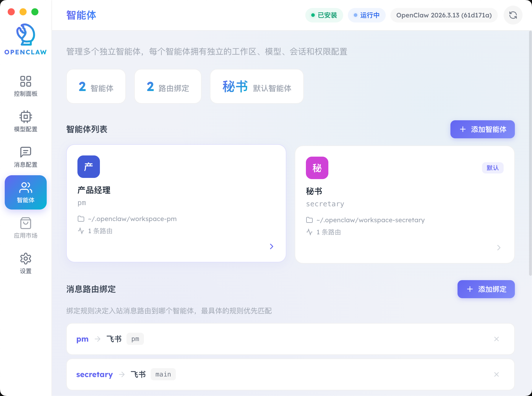The image size is (532, 396).
Task: Expand the 秘书 card via chevron
Action: point(499,248)
